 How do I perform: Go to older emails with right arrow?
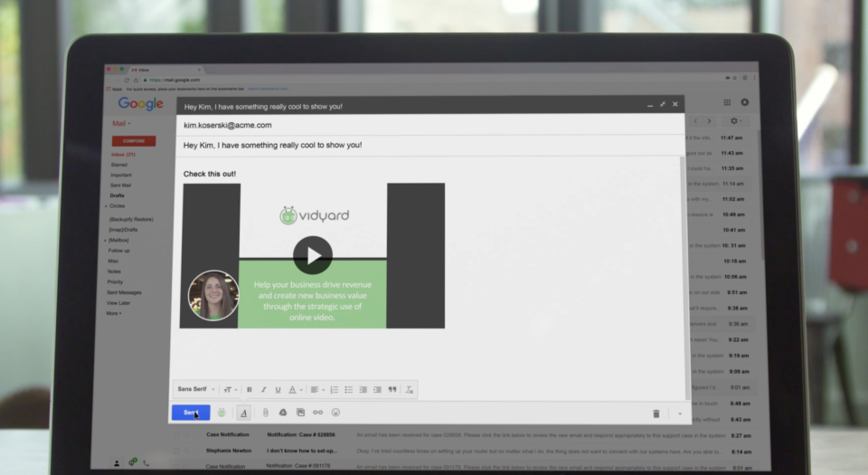(709, 120)
